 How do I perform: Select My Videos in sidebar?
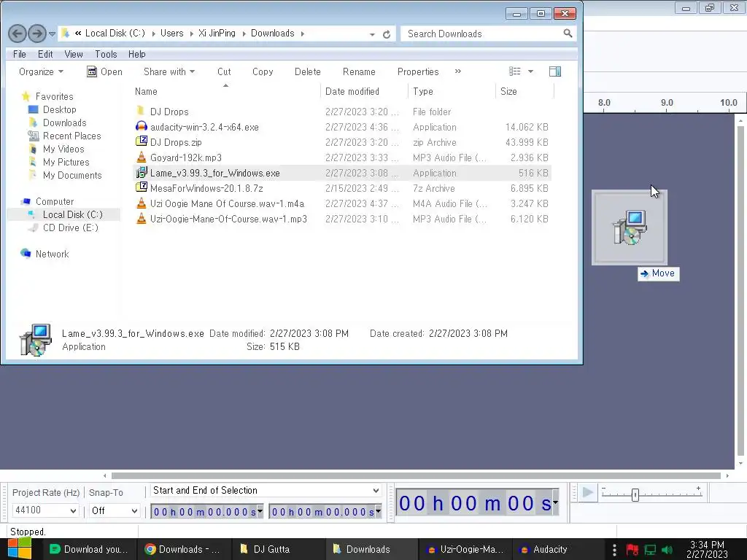click(63, 149)
